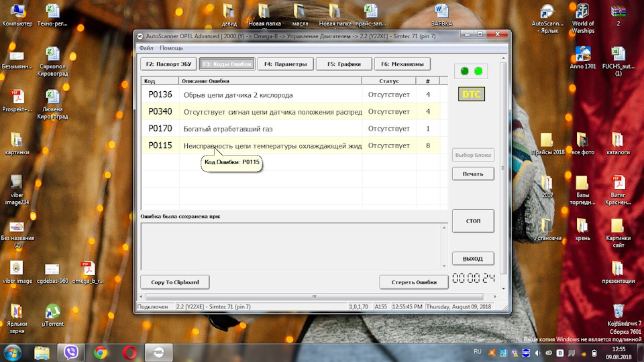Open the Помощь menu
The width and height of the screenshot is (644, 362).
point(171,48)
